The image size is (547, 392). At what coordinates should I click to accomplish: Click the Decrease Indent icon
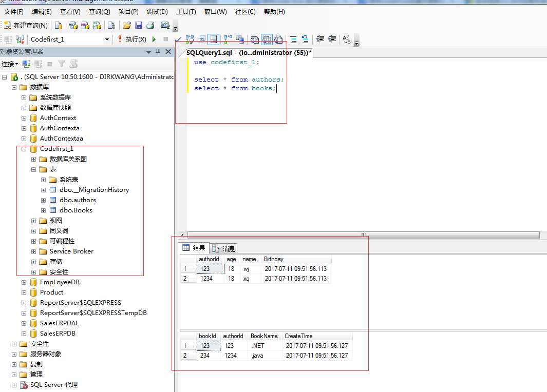coord(320,40)
